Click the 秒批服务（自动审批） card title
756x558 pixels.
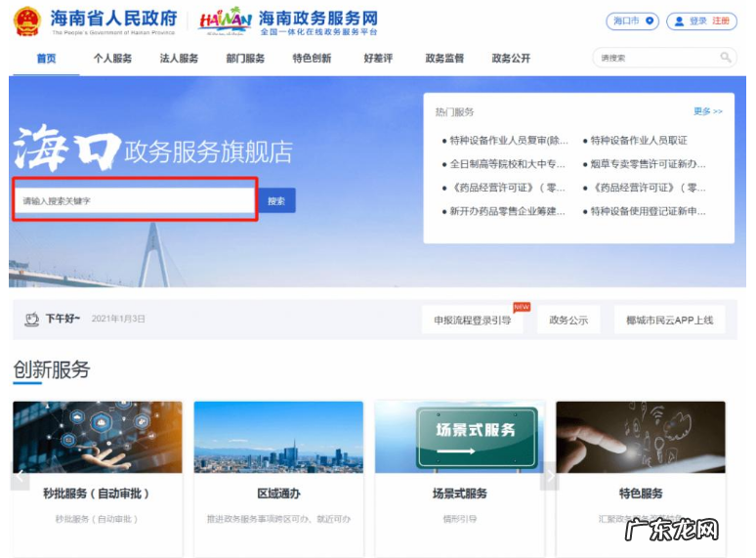click(97, 494)
